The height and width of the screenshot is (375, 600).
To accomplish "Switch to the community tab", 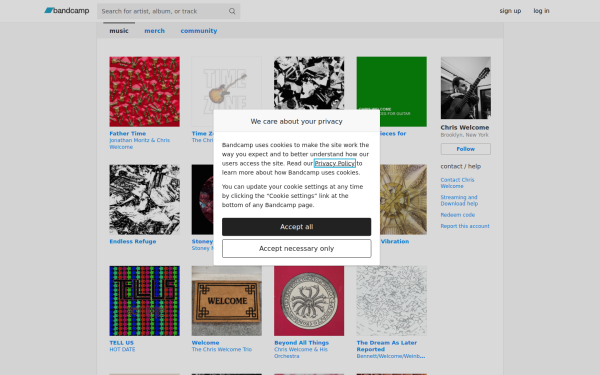I will [x=199, y=31].
